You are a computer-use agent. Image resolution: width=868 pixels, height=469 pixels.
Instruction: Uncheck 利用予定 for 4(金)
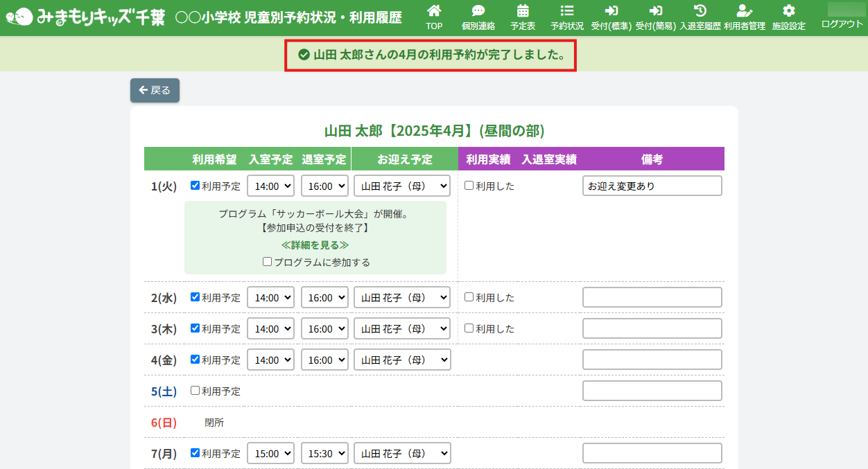195,360
